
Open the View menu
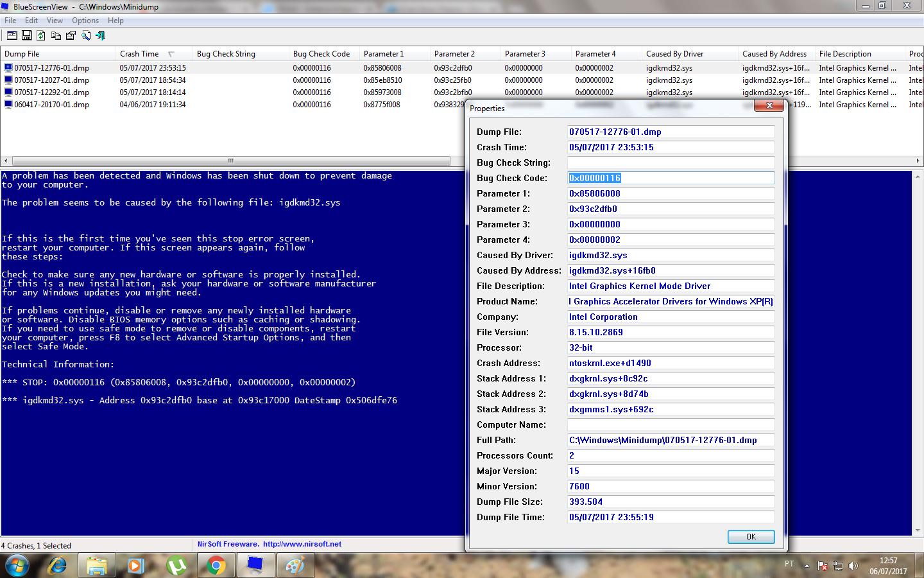(x=55, y=21)
